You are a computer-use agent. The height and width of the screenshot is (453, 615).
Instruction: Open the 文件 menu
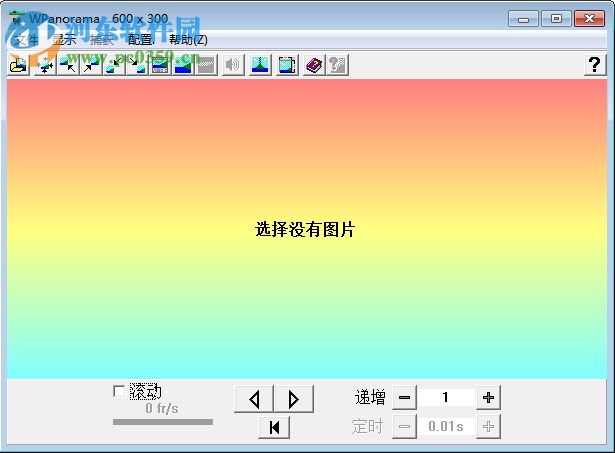pos(26,40)
